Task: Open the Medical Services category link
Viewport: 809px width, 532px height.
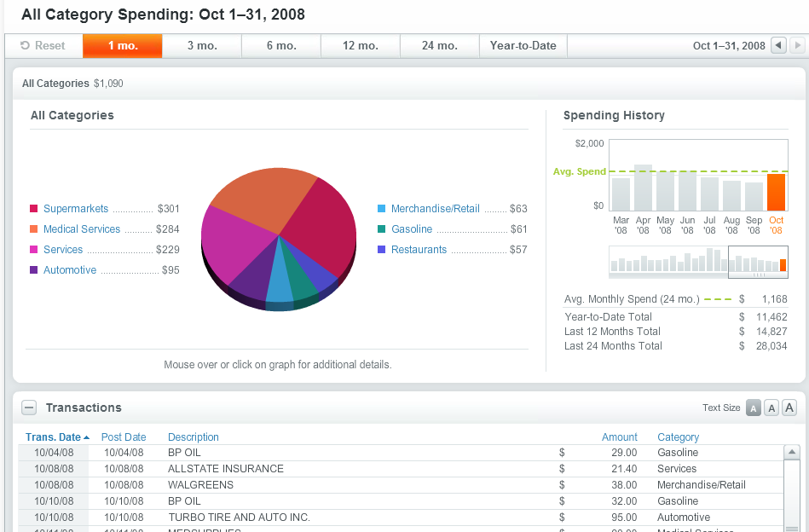Action: [x=82, y=229]
